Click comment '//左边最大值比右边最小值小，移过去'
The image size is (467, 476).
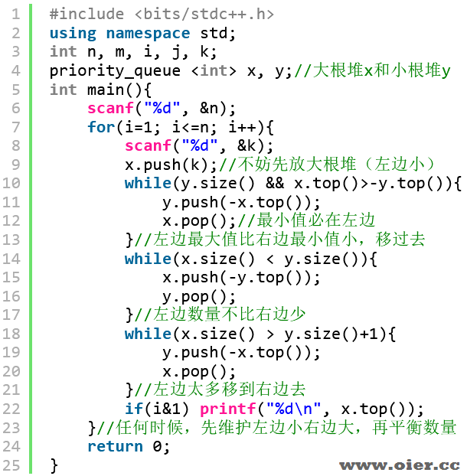tap(279, 240)
